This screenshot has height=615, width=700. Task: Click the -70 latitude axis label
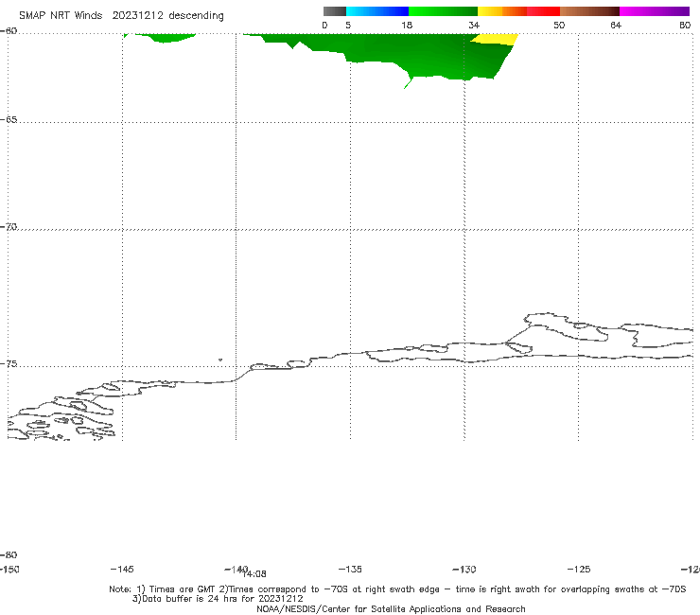click(9, 227)
